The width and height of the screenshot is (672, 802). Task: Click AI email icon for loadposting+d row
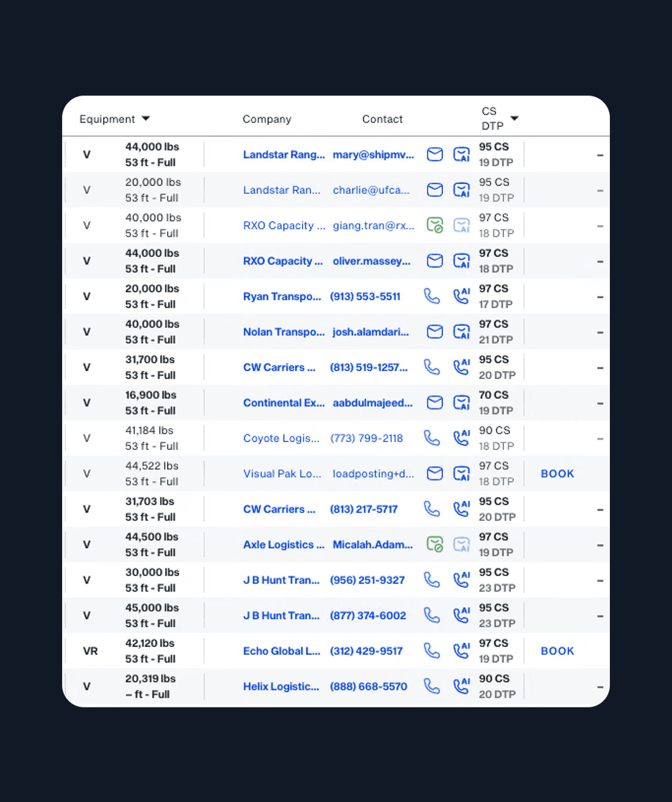tap(461, 474)
